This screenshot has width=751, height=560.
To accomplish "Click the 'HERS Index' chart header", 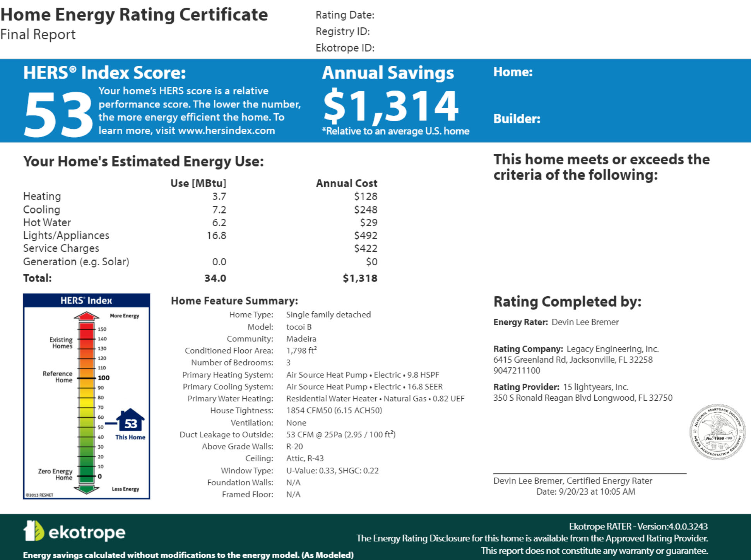I will 86,300.
